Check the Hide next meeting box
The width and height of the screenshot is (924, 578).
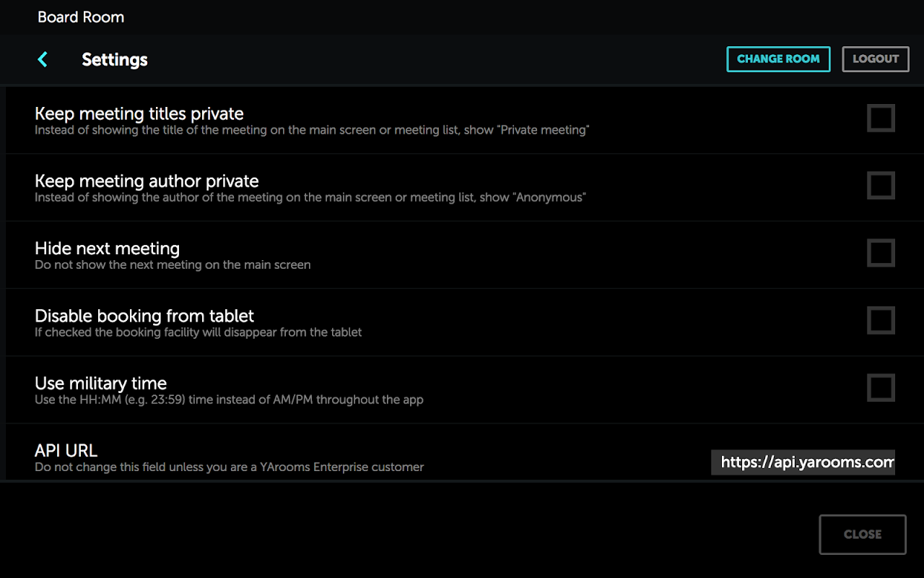pos(881,253)
